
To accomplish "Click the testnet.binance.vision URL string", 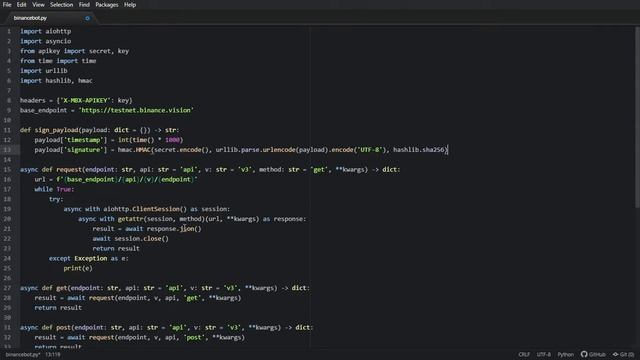I will pyautogui.click(x=136, y=110).
